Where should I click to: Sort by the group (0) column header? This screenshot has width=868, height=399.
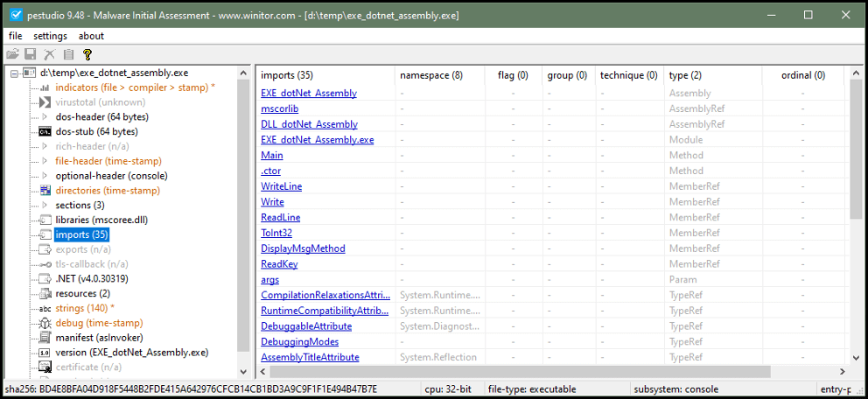pyautogui.click(x=569, y=75)
